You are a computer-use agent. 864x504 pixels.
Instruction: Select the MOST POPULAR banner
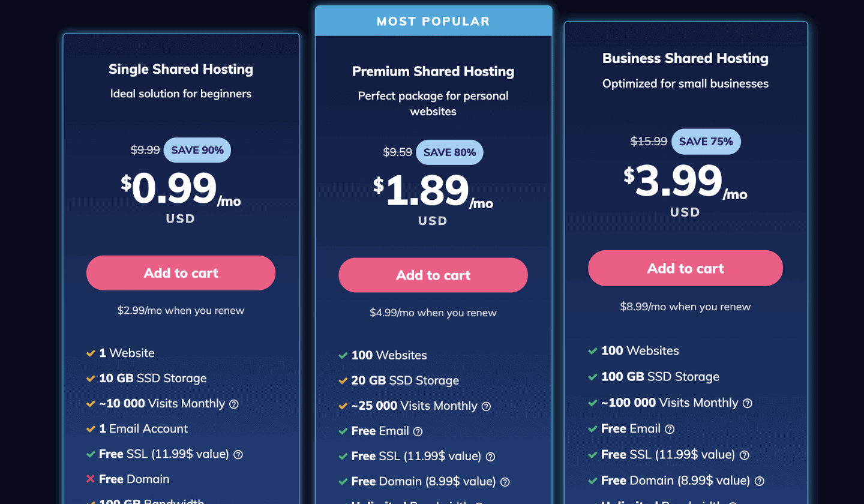pos(433,20)
